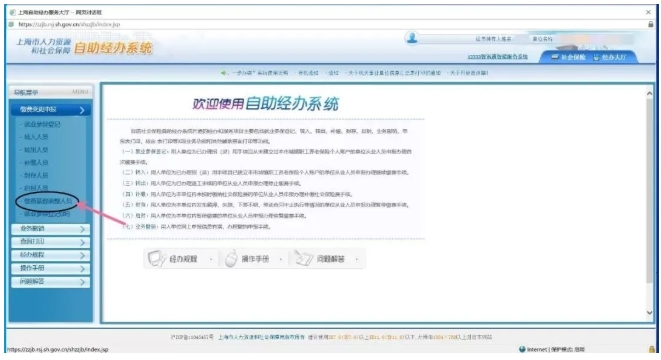Click the 经办规程 document icon below the welcome text

(156, 258)
